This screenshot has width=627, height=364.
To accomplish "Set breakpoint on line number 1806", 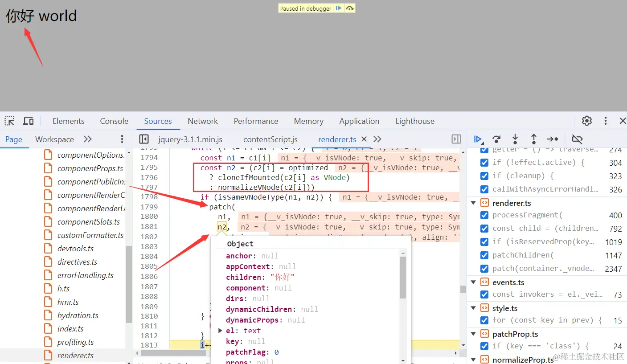I will click(149, 276).
